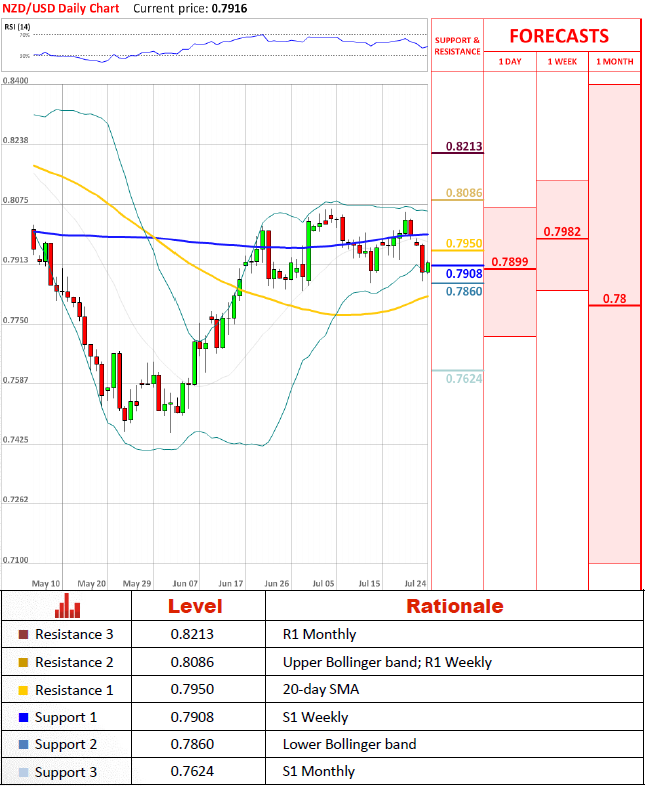Select the 0.7982 one-week forecast value
The width and height of the screenshot is (646, 786).
(562, 232)
